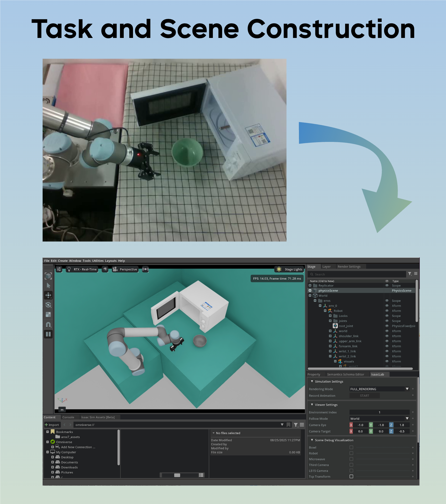Expand the shoulder_link Xform
Image resolution: width=446 pixels, height=504 pixels.
(x=330, y=336)
